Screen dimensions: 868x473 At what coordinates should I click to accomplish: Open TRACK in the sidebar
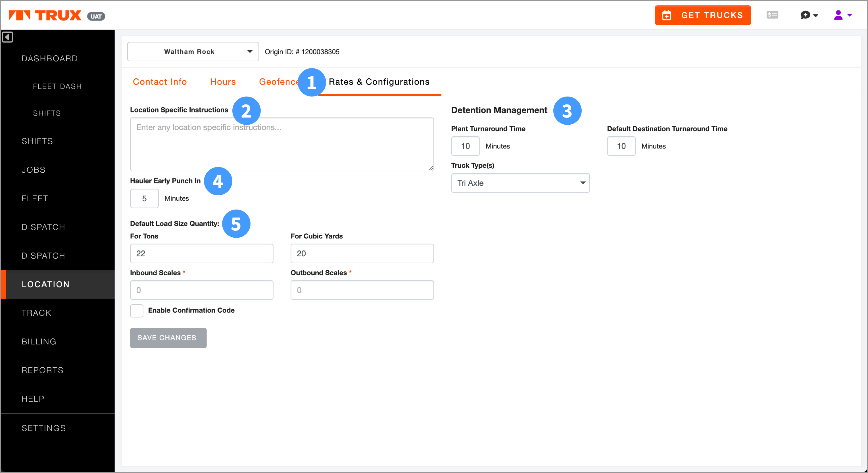click(36, 313)
